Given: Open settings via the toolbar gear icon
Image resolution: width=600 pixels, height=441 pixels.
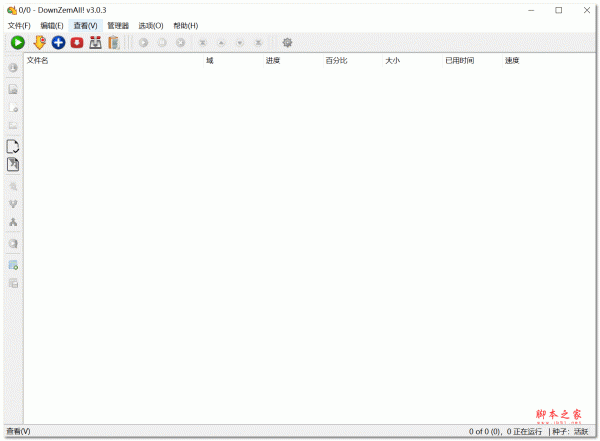Looking at the screenshot, I should point(287,42).
